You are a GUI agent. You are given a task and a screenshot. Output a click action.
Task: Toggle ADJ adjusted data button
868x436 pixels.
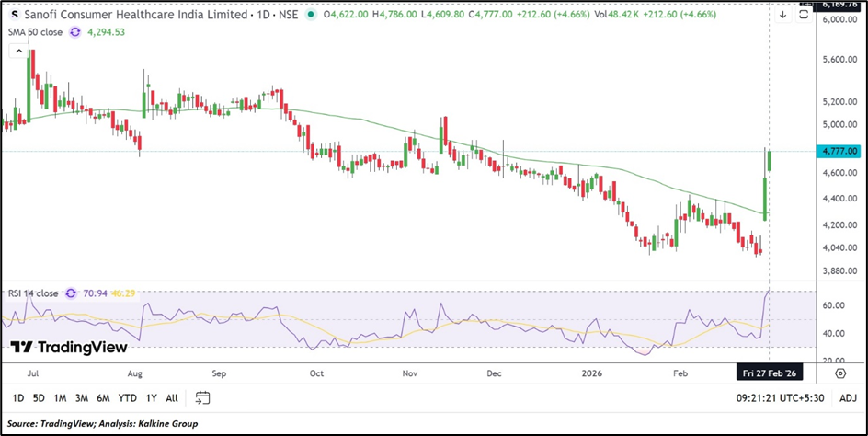pos(848,398)
